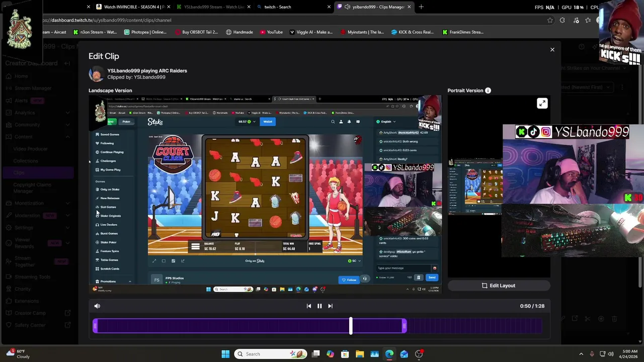
Task: Open Photopea Online bookmark
Action: click(x=145, y=32)
